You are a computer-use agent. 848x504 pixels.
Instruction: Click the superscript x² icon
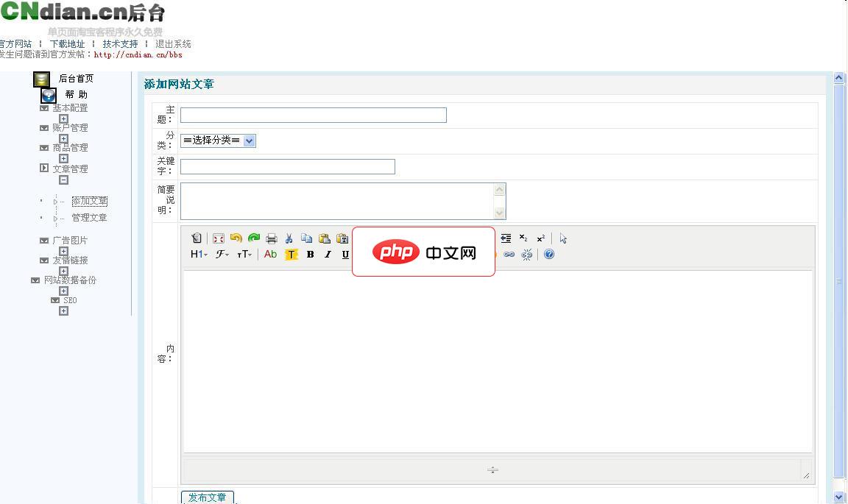click(540, 238)
